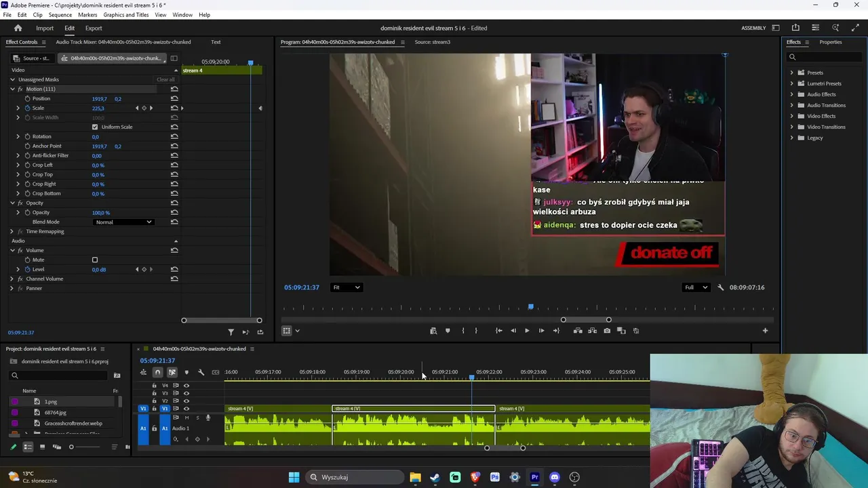Open the Windows Start menu
This screenshot has height=488, width=868.
(x=294, y=477)
